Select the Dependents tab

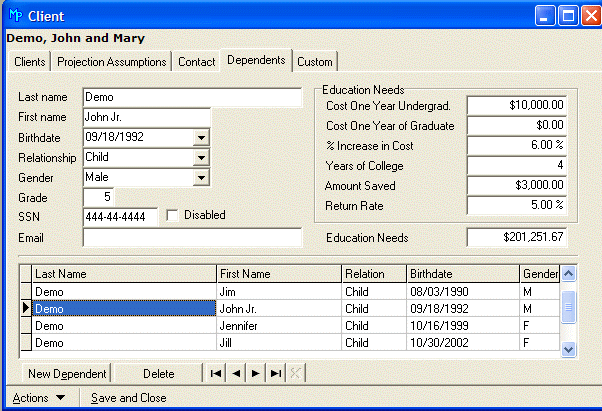(x=256, y=60)
